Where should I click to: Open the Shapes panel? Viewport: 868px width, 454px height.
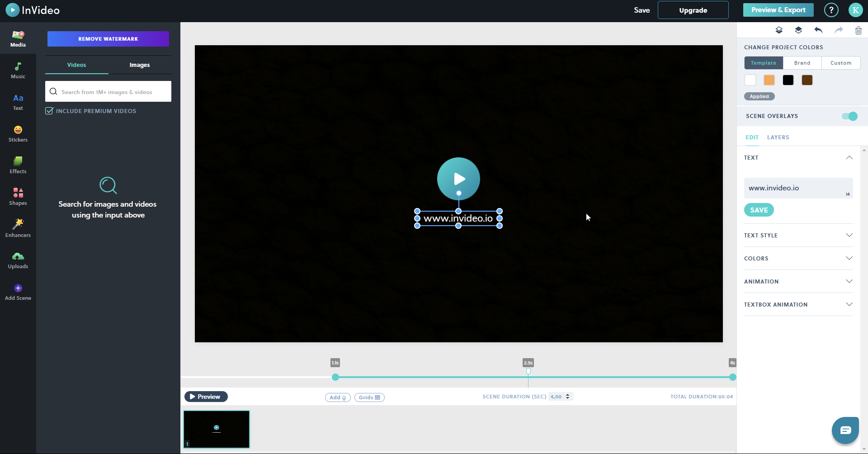18,197
